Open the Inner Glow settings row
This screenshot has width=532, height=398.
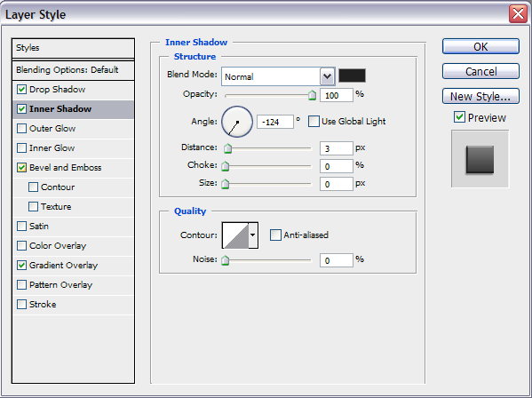point(73,148)
